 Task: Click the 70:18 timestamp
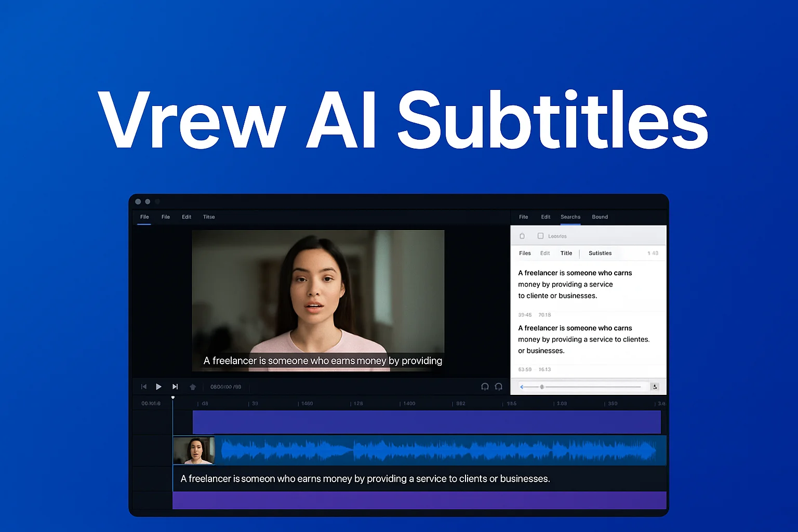544,315
